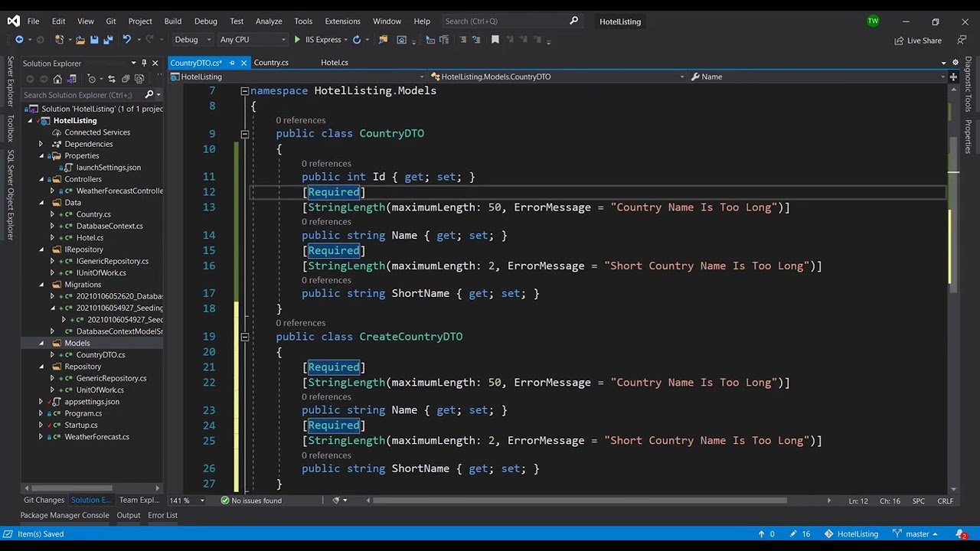This screenshot has height=551, width=980.
Task: Click Sync with Active Document icon in Solution Explorer
Action: (112, 79)
